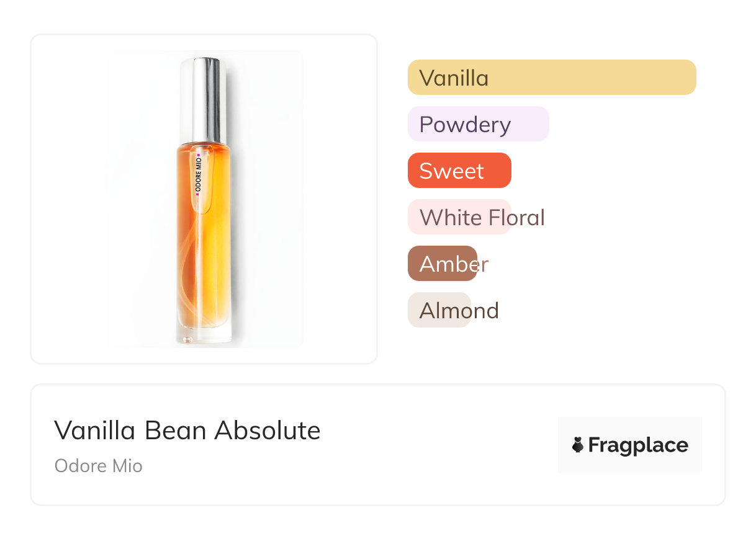The width and height of the screenshot is (756, 536).
Task: Click the dip tube inside the bottle
Action: point(201,261)
